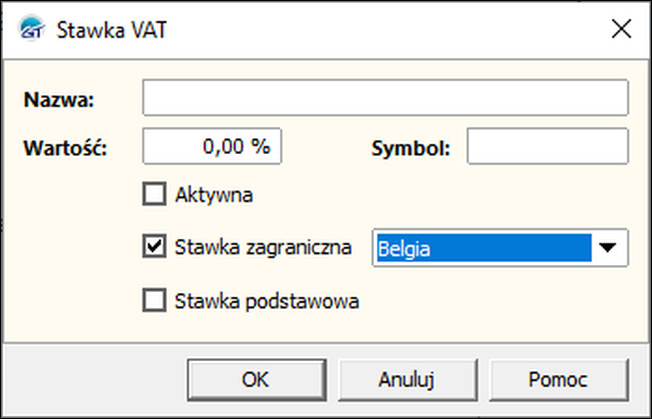Open the Belgia combo box
Viewport: 652px width, 419px height.
(x=500, y=248)
